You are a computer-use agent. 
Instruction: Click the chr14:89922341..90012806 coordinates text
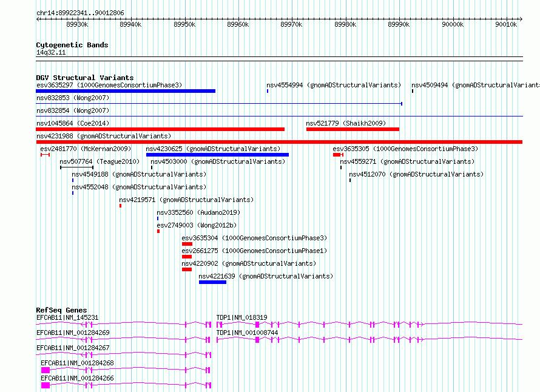coord(80,13)
